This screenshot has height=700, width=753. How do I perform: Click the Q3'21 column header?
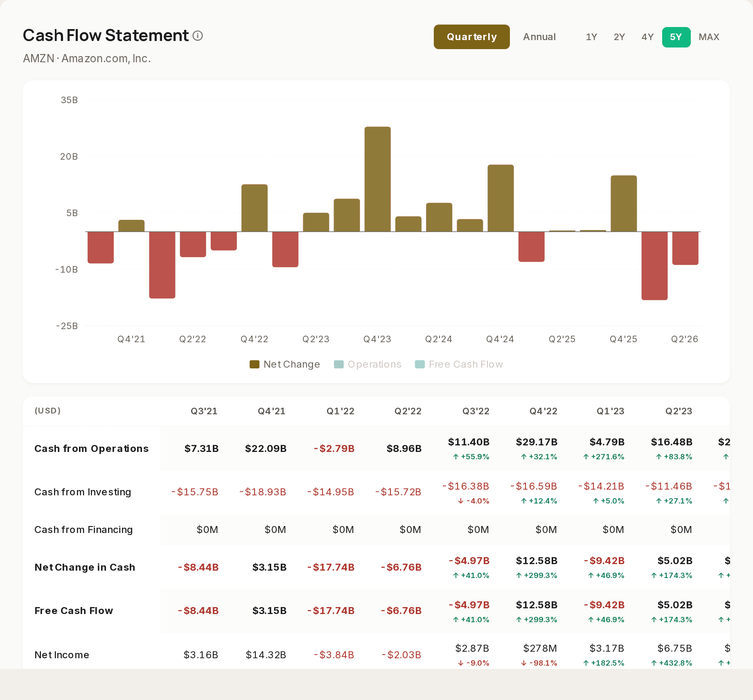[204, 411]
